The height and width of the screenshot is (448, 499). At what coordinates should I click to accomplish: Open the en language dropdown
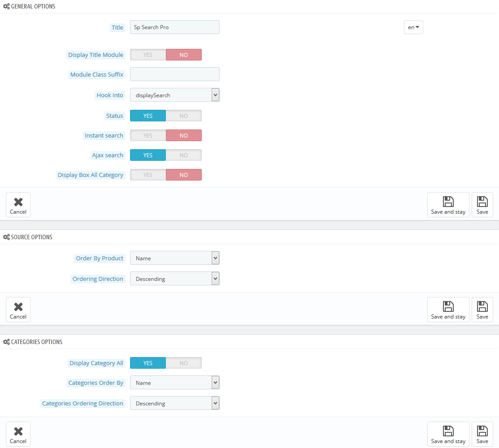click(413, 27)
